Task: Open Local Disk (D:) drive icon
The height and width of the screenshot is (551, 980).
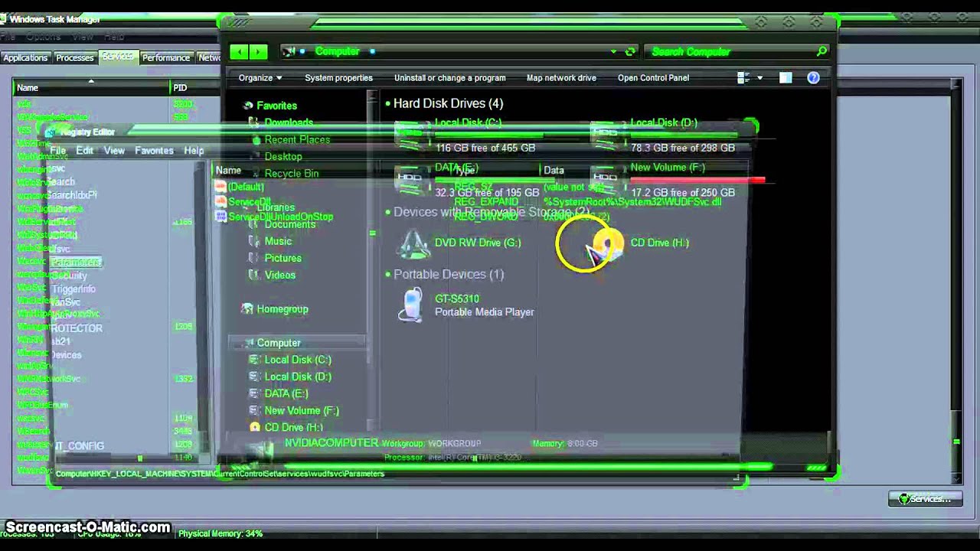Action: click(x=606, y=134)
